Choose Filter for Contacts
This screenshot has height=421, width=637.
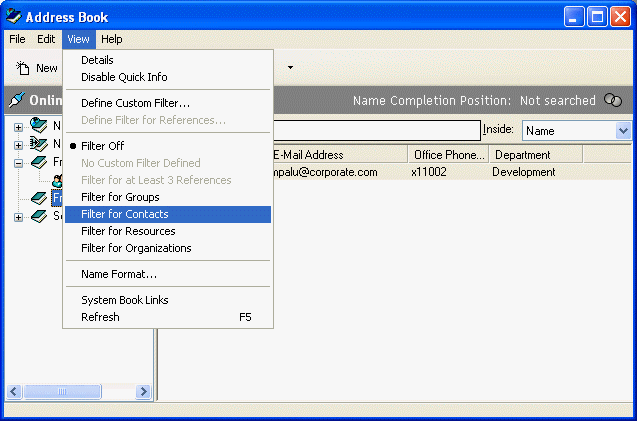tap(168, 214)
